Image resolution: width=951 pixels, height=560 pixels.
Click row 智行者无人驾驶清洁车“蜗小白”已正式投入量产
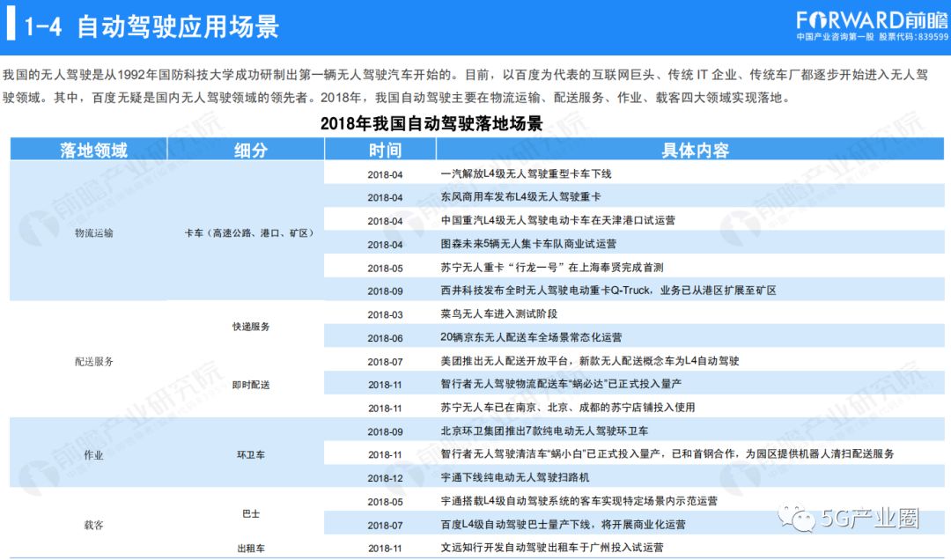[667, 453]
